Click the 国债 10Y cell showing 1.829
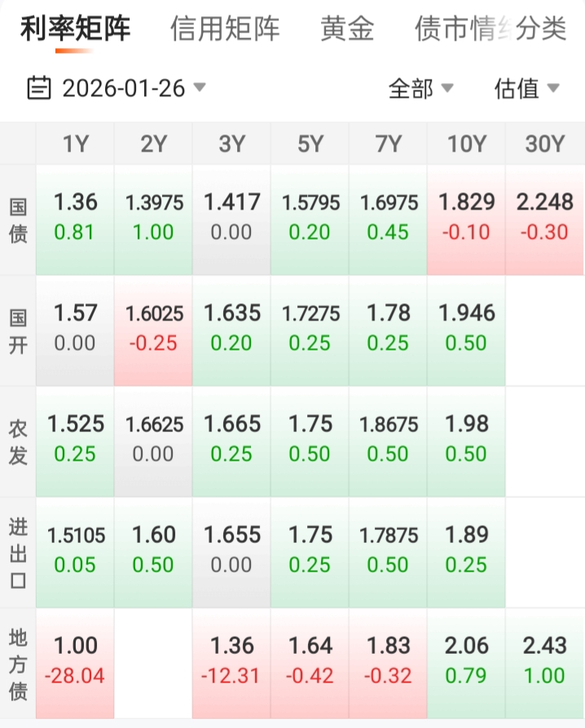 tap(466, 218)
